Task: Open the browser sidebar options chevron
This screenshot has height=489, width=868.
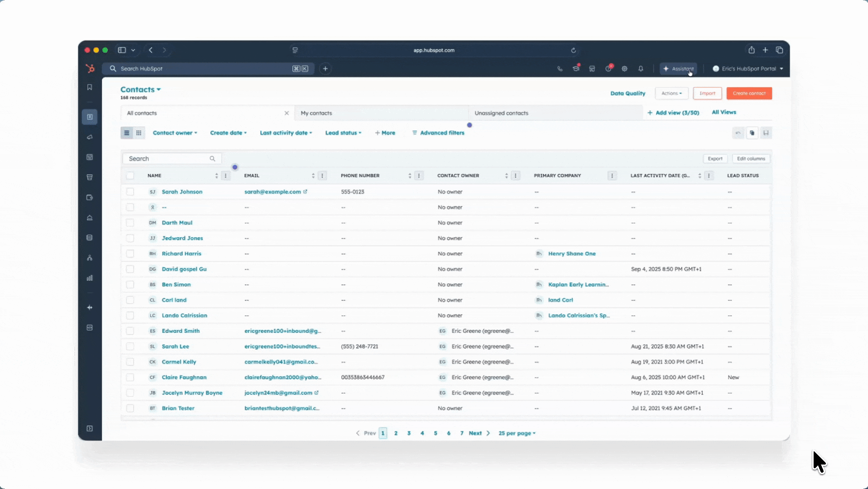Action: pos(133,50)
